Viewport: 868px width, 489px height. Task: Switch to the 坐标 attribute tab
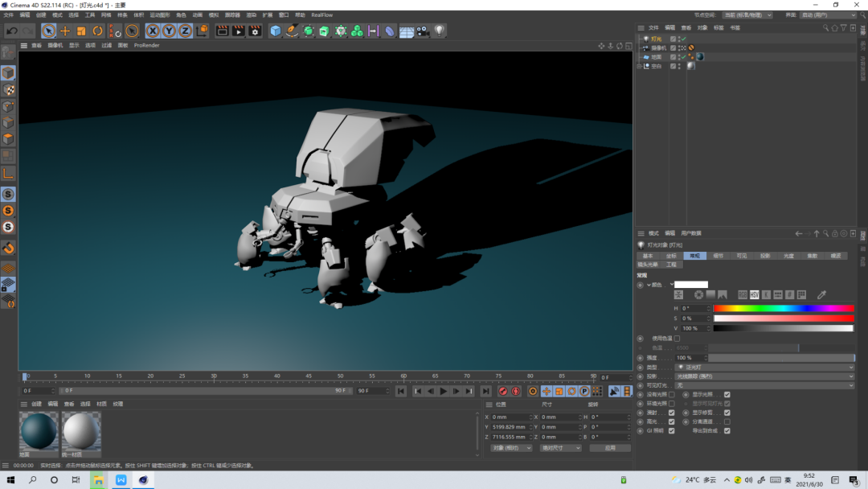671,256
